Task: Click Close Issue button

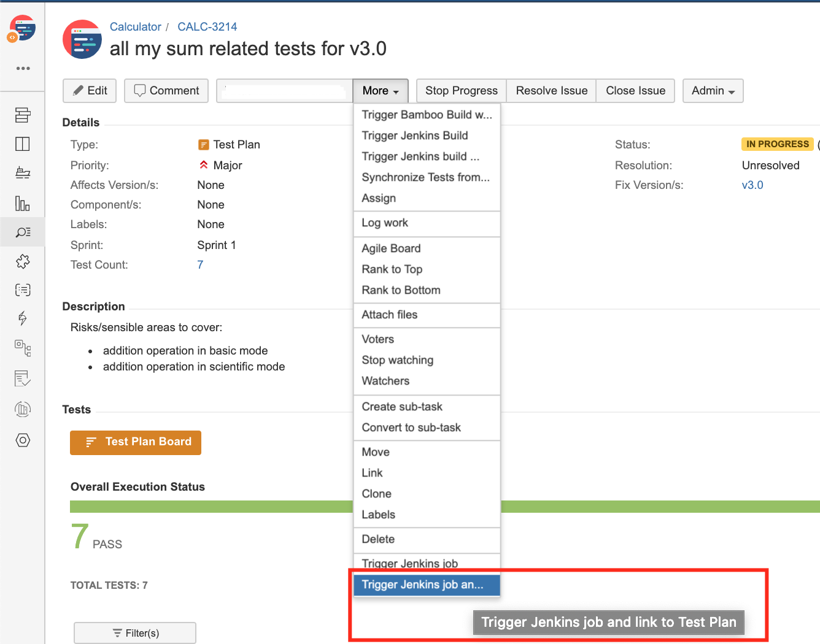Action: pos(635,91)
